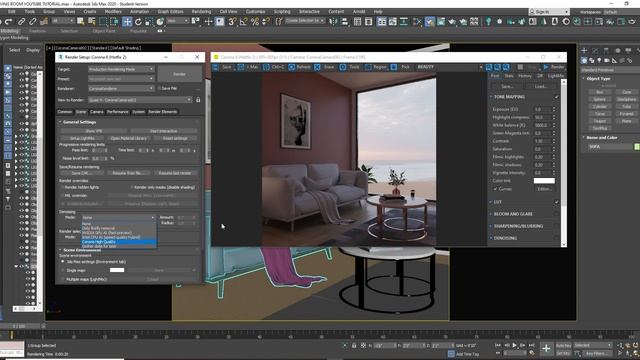The image size is (640, 360).
Task: Enable the Mtl. override checkbox
Action: (x=62, y=196)
